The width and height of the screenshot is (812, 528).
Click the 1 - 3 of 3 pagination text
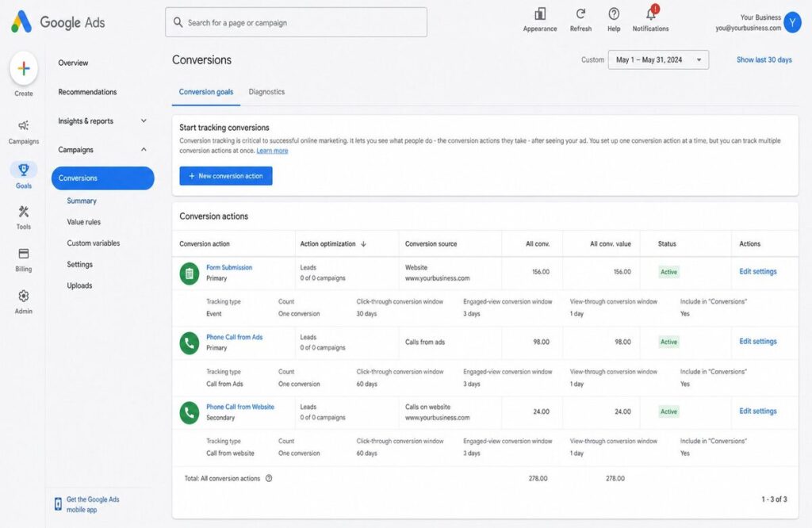coord(774,499)
